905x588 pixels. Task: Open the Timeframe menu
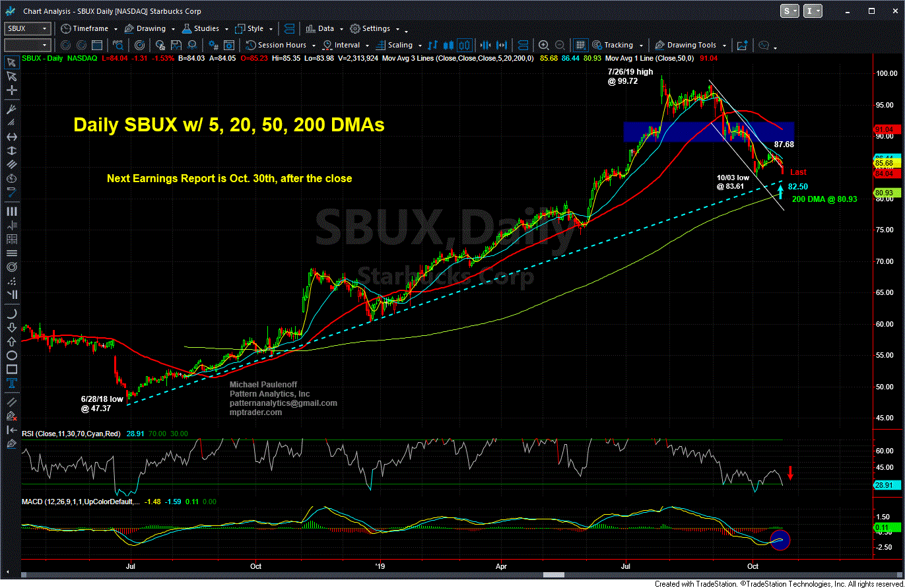tap(84, 29)
